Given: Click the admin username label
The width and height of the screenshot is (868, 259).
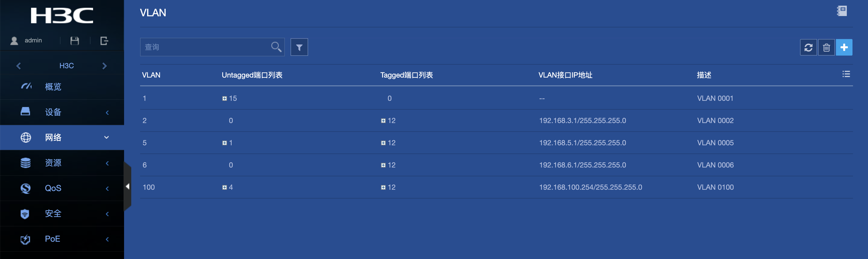Looking at the screenshot, I should coord(33,40).
